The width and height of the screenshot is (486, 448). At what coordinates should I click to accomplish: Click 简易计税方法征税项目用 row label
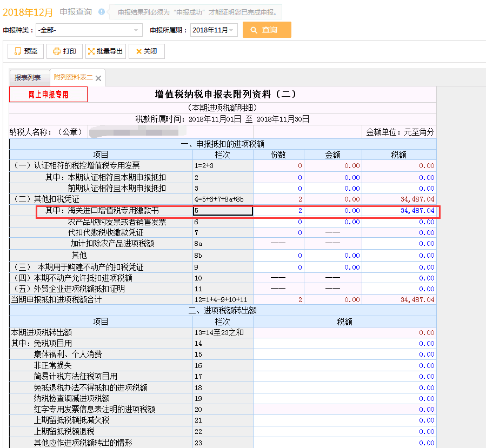tap(75, 377)
